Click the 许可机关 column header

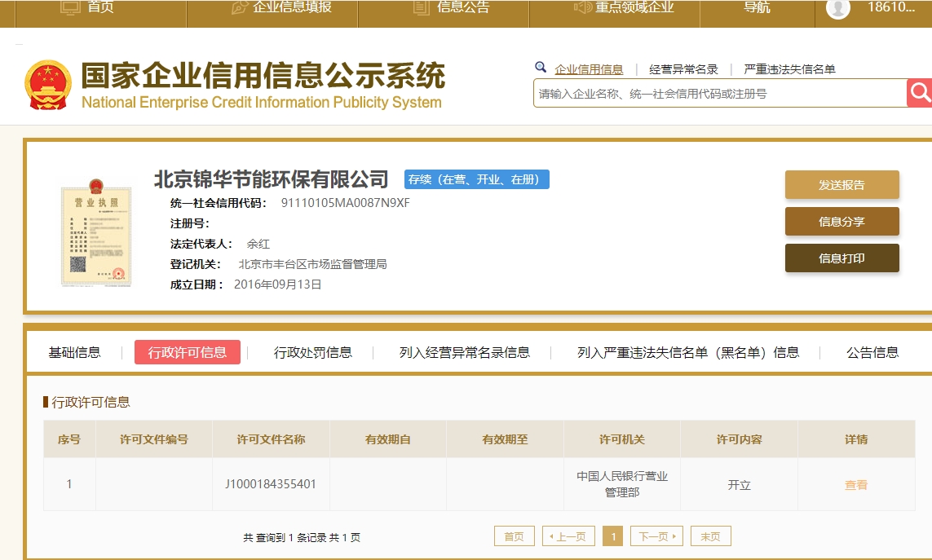click(x=621, y=439)
